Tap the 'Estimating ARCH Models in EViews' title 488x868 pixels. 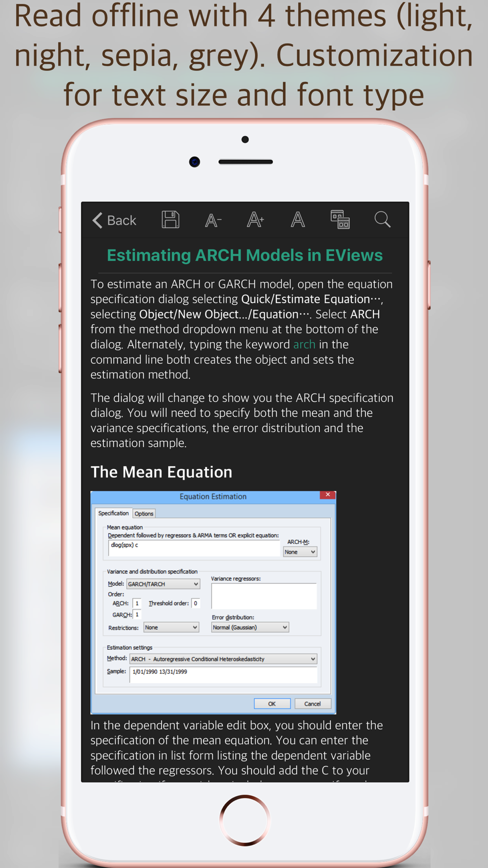pyautogui.click(x=245, y=255)
